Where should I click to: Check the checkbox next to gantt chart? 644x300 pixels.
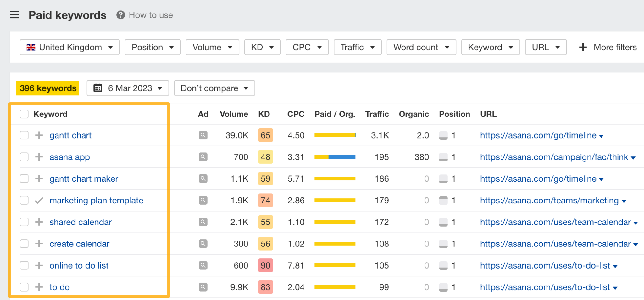(24, 135)
